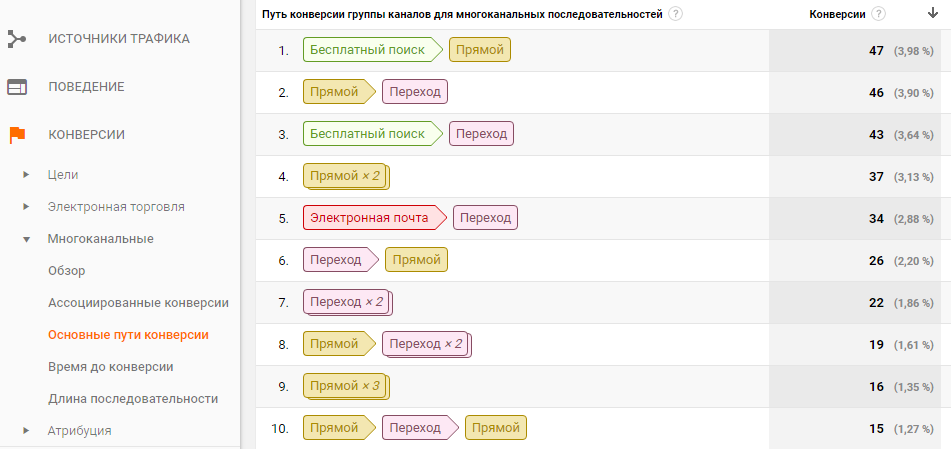Expand the Атрибуция submenu
Screen dimensions: 951x449
click(26, 431)
